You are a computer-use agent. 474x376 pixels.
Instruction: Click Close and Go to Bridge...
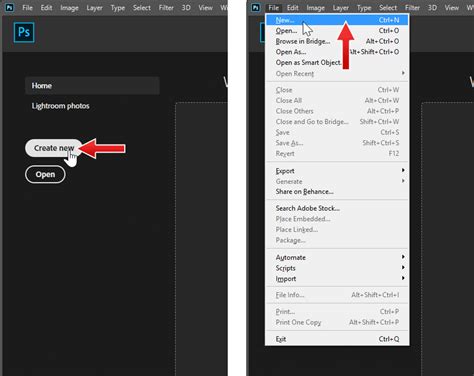coord(337,122)
